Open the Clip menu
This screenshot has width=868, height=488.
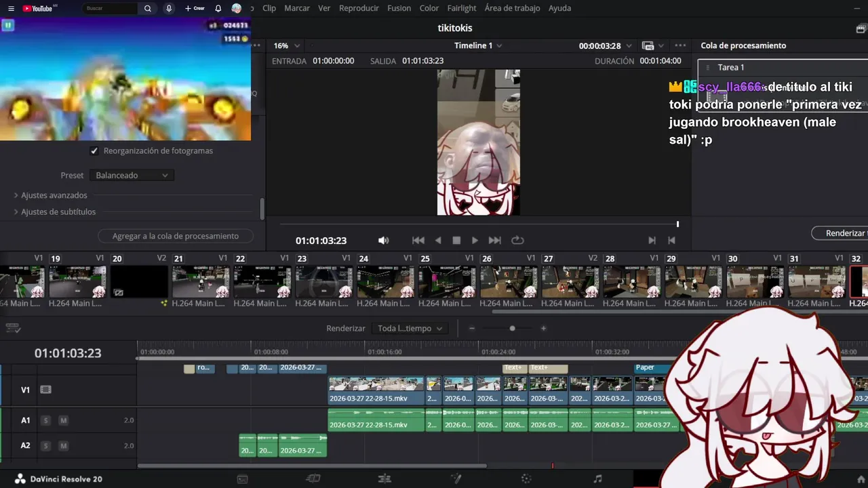click(x=269, y=8)
